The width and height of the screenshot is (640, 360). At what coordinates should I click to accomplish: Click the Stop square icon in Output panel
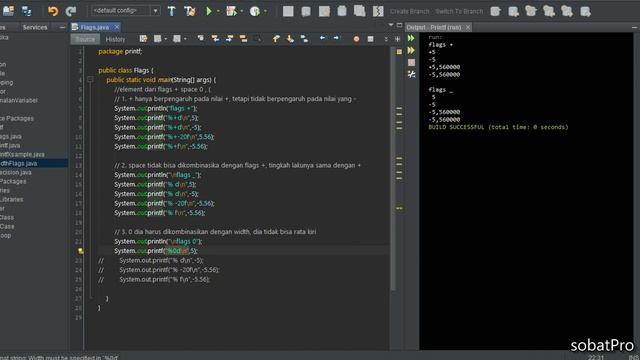click(411, 62)
